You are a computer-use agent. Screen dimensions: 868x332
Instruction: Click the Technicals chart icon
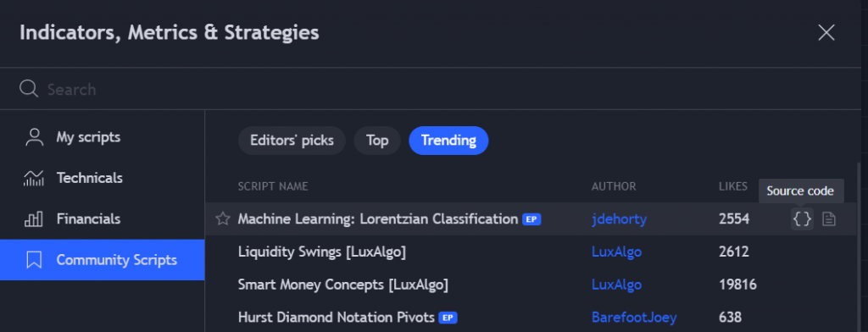point(34,178)
